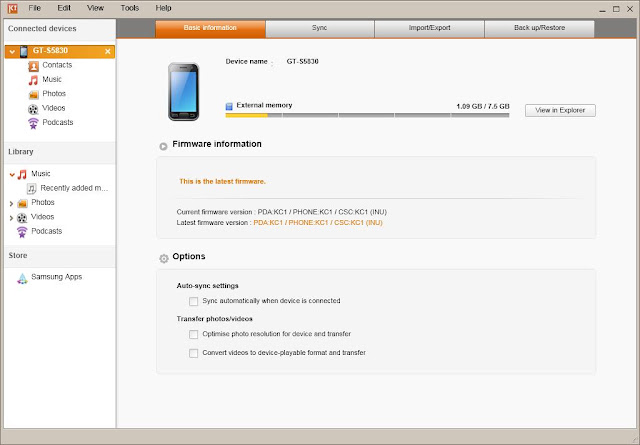Minimize the Kies window
This screenshot has width=640, height=445.
[x=602, y=9]
